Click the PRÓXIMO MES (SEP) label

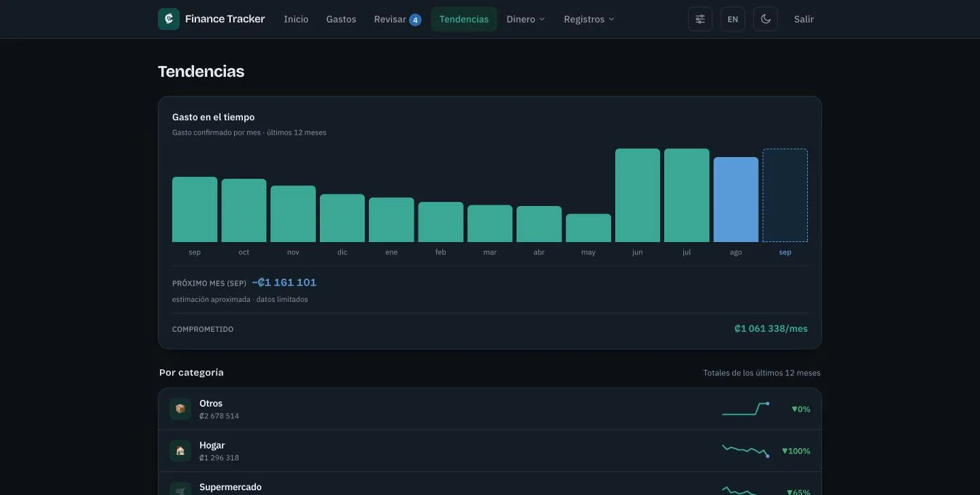coord(210,283)
